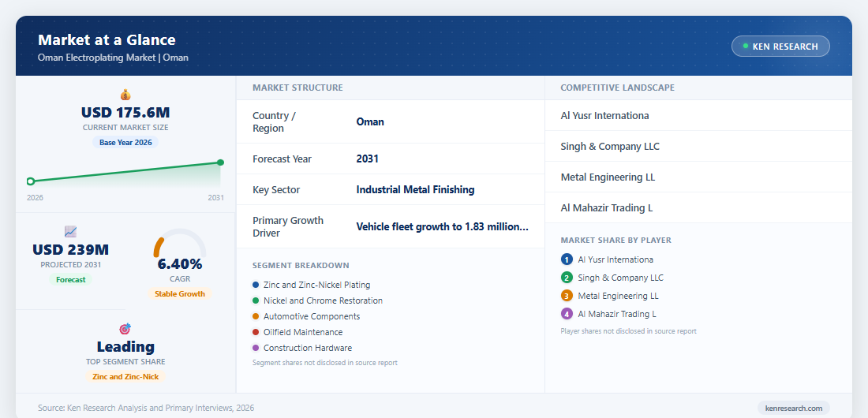Click the COMPETITIVE LANDSCAPE header
The height and width of the screenshot is (418, 868).
[x=617, y=88]
